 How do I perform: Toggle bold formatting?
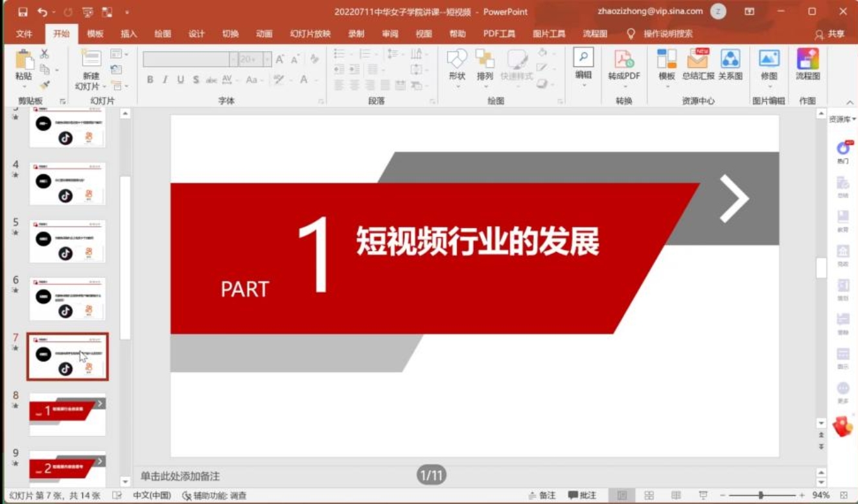(x=150, y=80)
